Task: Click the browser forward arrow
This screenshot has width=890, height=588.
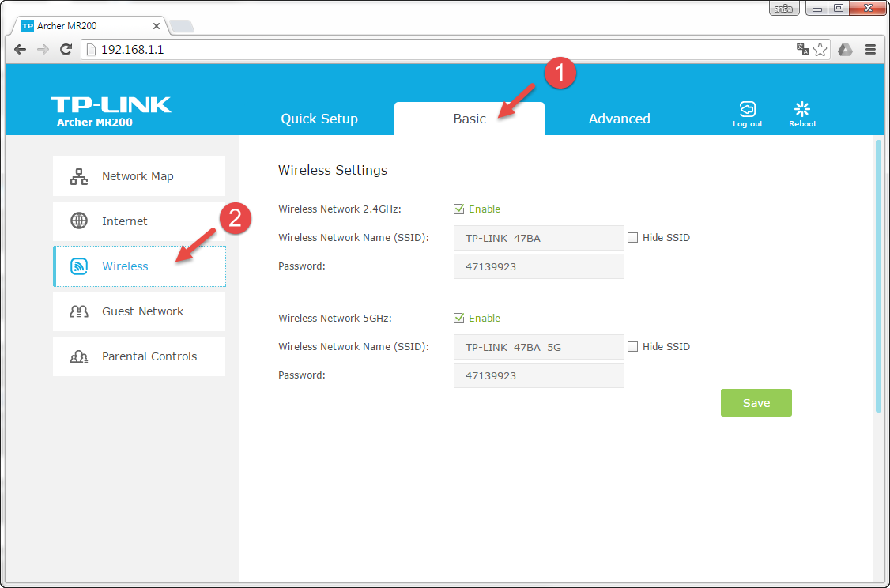Action: click(43, 49)
